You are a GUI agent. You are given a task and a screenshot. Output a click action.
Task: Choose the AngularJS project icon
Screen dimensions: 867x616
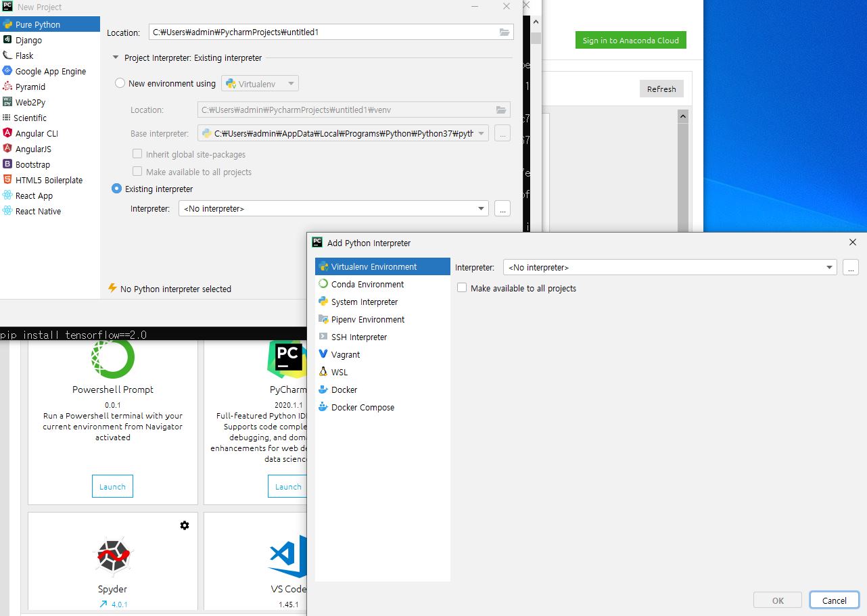click(7, 149)
